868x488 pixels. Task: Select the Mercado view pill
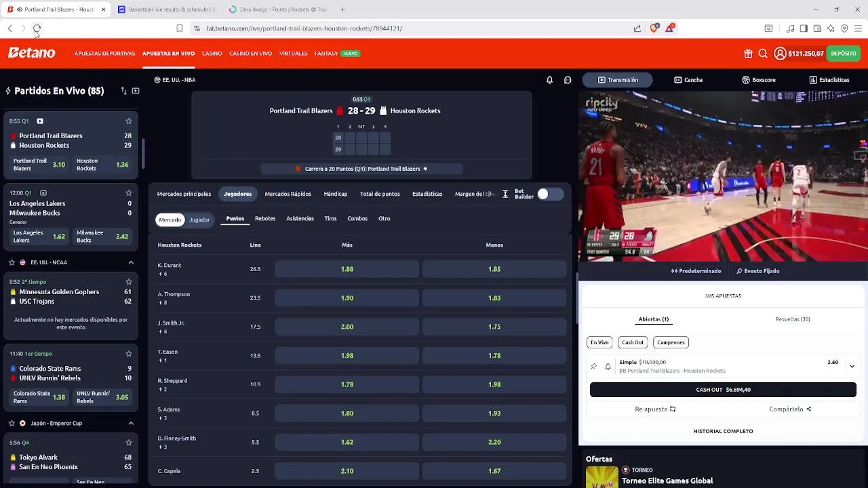170,220
